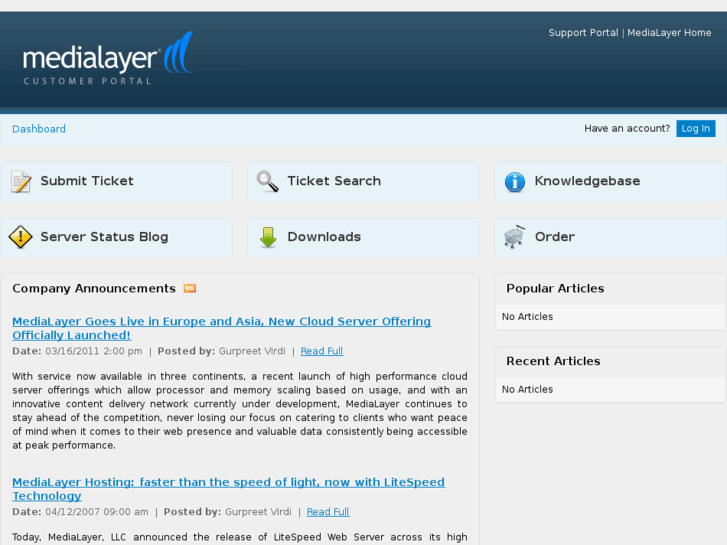Click No Articles under Popular Articles

tap(527, 317)
